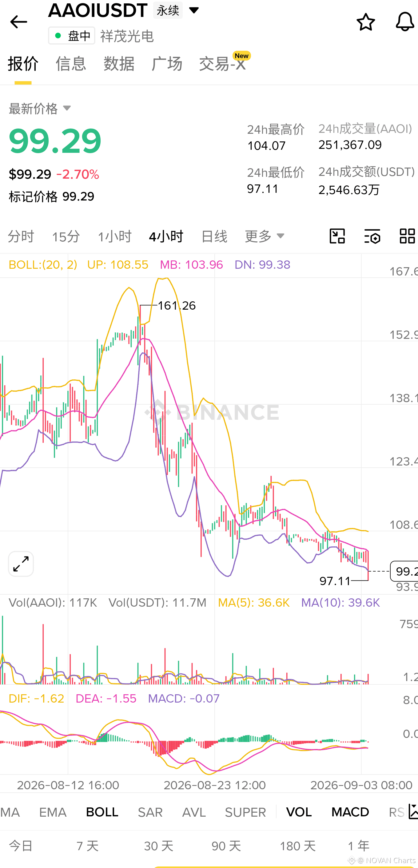The image size is (418, 868).
Task: Click the 99.2 current price marker
Action: point(404,571)
